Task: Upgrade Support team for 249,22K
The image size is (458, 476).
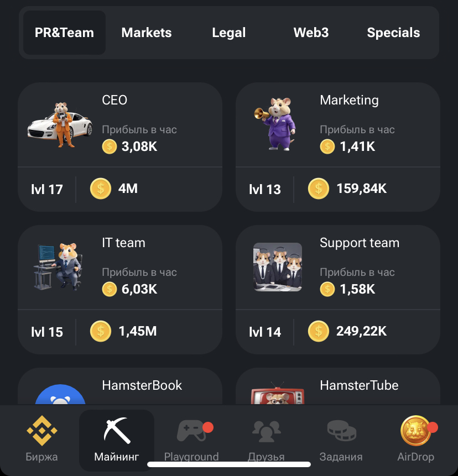Action: [x=338, y=332]
